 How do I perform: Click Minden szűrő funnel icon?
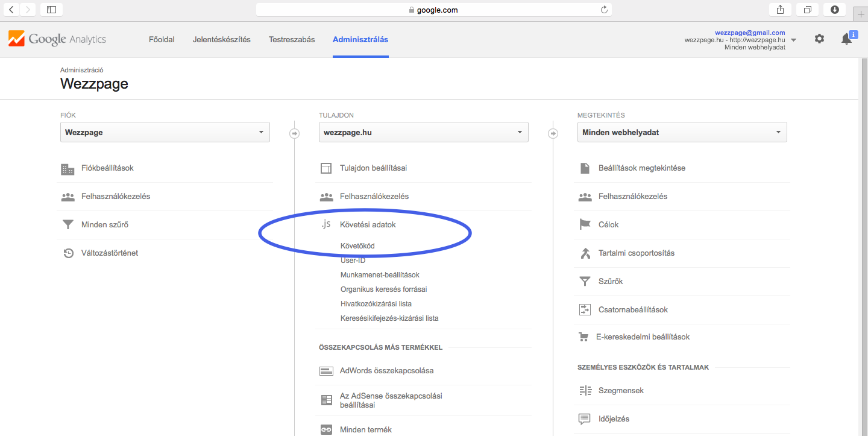pyautogui.click(x=68, y=225)
